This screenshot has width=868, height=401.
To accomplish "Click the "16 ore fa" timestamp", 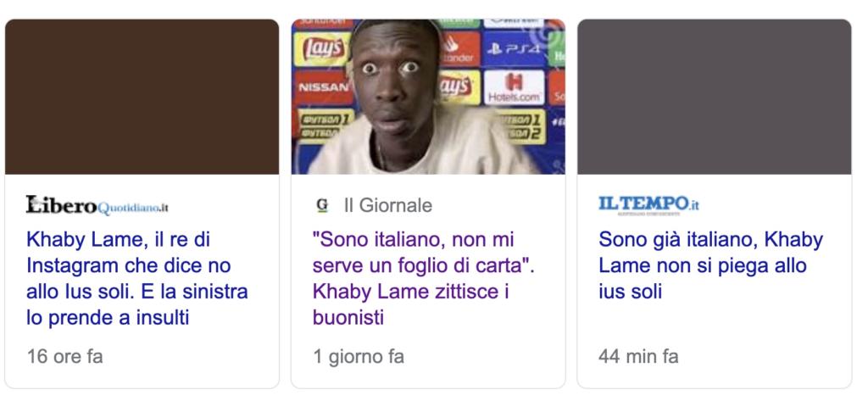I will pos(64,357).
